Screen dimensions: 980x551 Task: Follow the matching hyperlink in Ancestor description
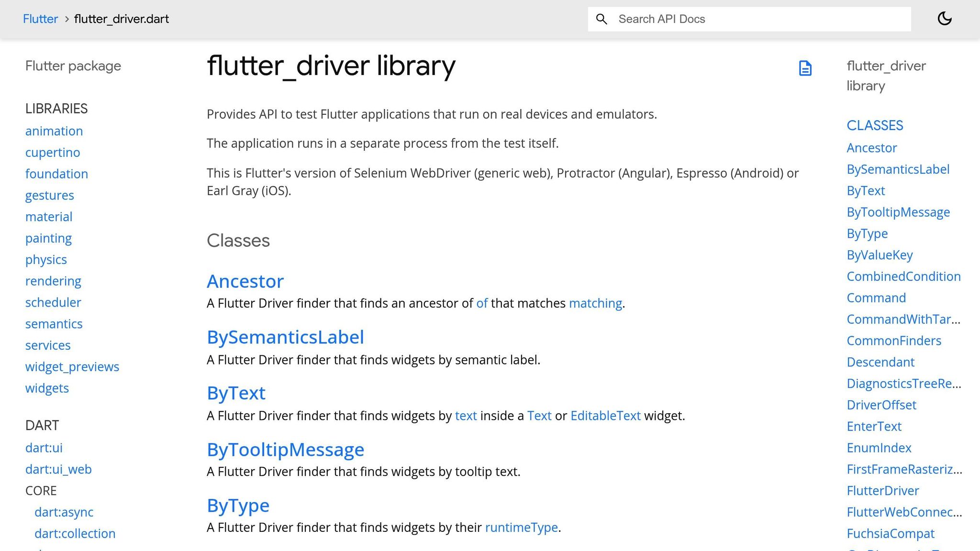(595, 303)
